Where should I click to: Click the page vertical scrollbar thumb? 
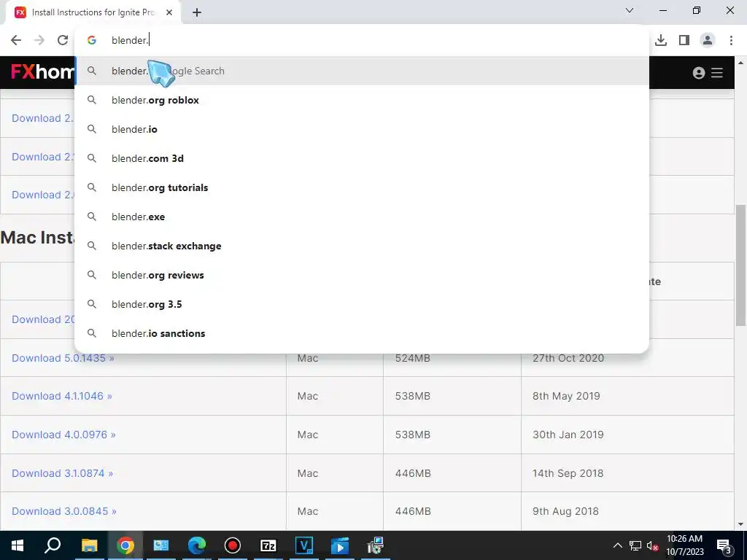741,265
